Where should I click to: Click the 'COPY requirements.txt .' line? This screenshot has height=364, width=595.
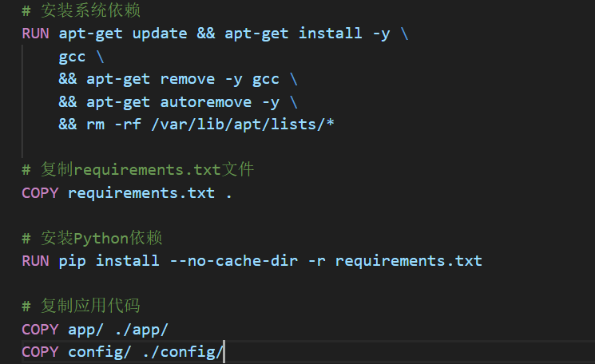click(x=127, y=193)
